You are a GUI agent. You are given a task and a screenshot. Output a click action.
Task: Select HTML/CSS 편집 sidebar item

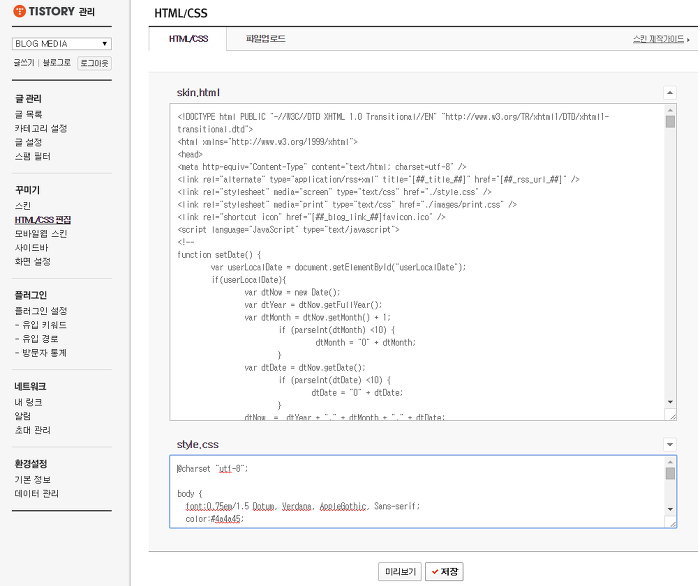(43, 220)
